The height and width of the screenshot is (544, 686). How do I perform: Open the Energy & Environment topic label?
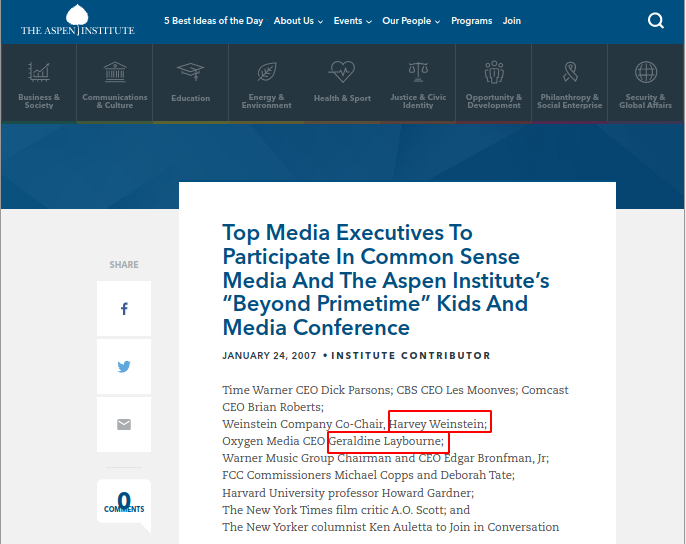click(x=266, y=101)
